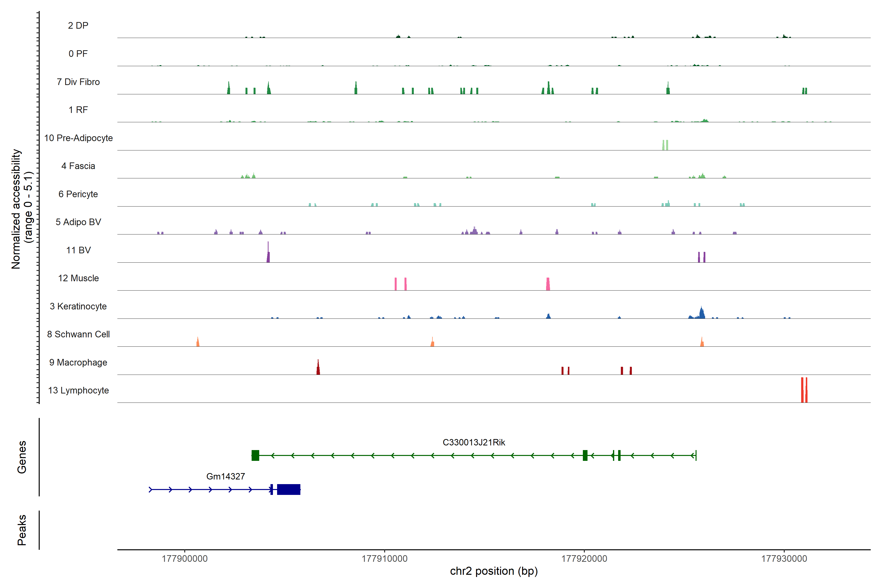Click the Gm14327 gene label
This screenshot has width=882, height=588.
[225, 477]
